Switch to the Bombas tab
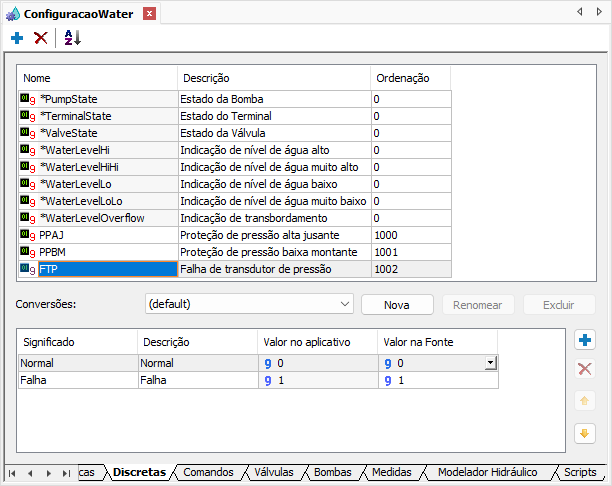The width and height of the screenshot is (612, 486). (332, 472)
